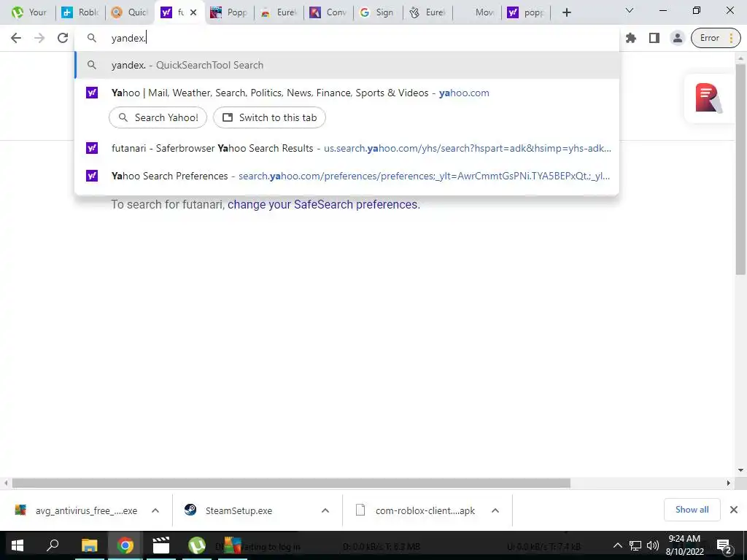Switch to the 'Robl' tab
Viewport: 747px width, 560px height.
click(80, 12)
